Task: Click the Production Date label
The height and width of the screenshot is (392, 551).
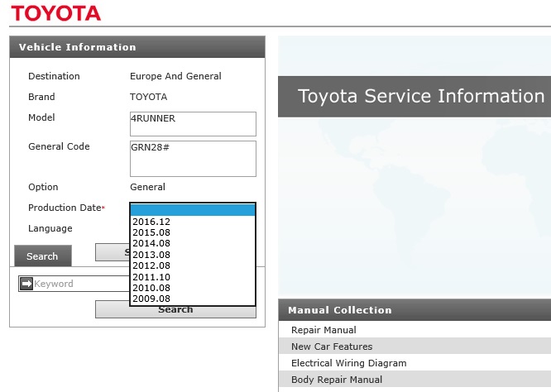Action: (66, 208)
